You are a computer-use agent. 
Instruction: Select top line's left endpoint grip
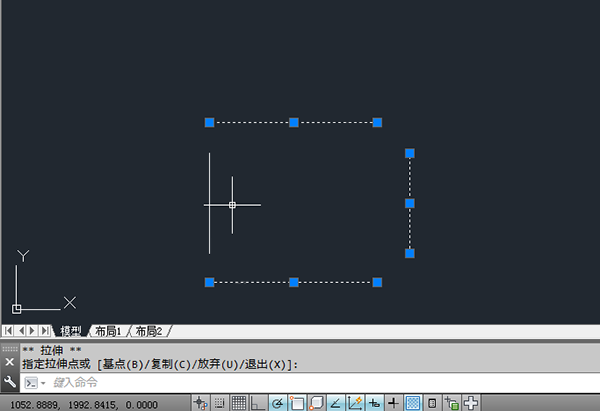[x=209, y=122]
